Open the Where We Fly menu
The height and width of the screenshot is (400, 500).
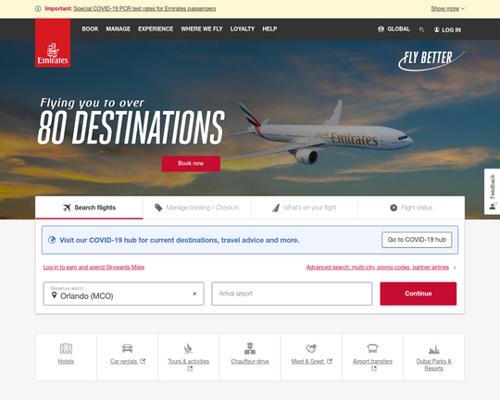pos(202,29)
